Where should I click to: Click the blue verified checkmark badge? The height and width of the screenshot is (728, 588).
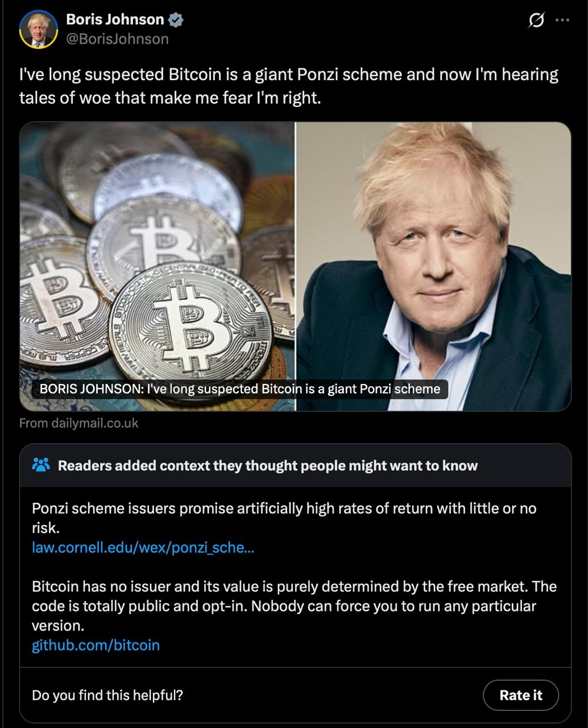coord(176,20)
